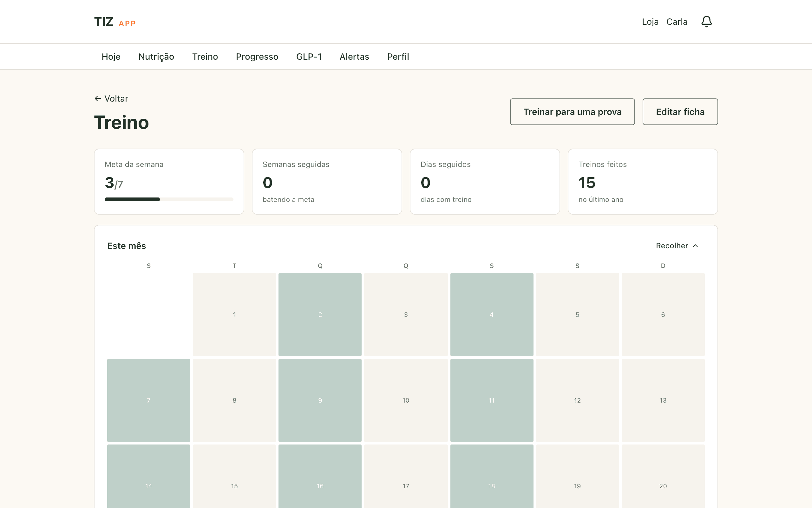Select trained day 18 in the calendar
The image size is (812, 508).
492,477
